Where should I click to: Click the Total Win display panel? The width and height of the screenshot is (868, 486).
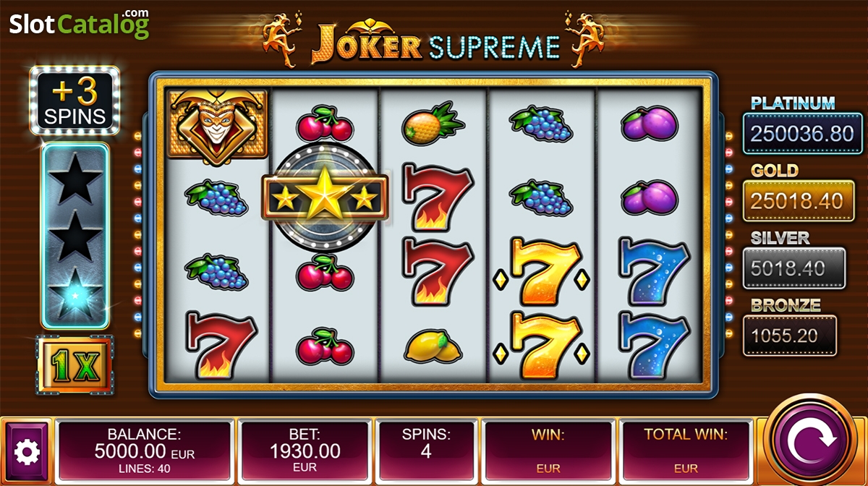(686, 450)
